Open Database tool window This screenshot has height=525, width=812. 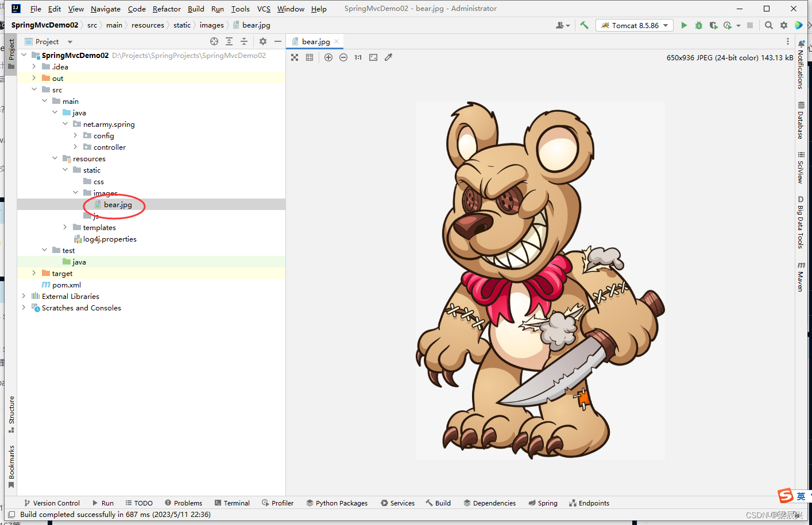coord(801,120)
